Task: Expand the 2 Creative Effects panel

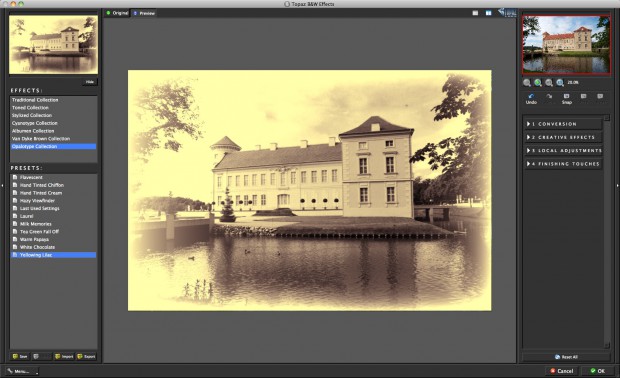Action: tap(563, 137)
